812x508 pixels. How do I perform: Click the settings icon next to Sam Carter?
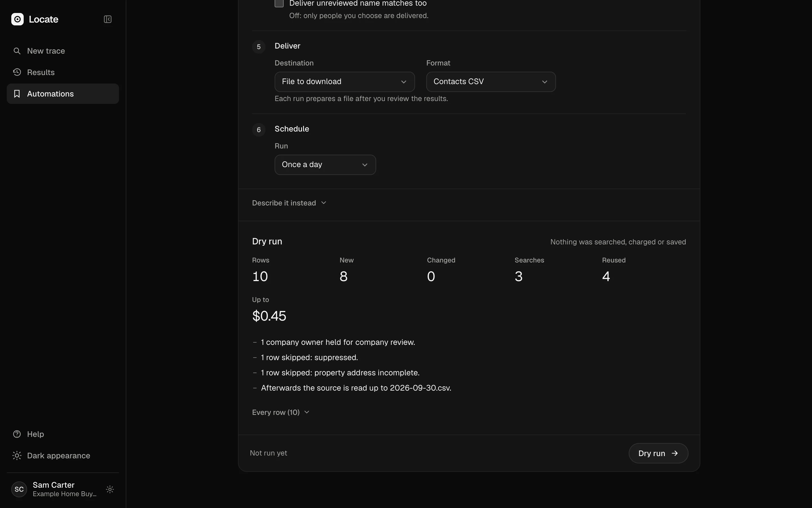click(110, 489)
